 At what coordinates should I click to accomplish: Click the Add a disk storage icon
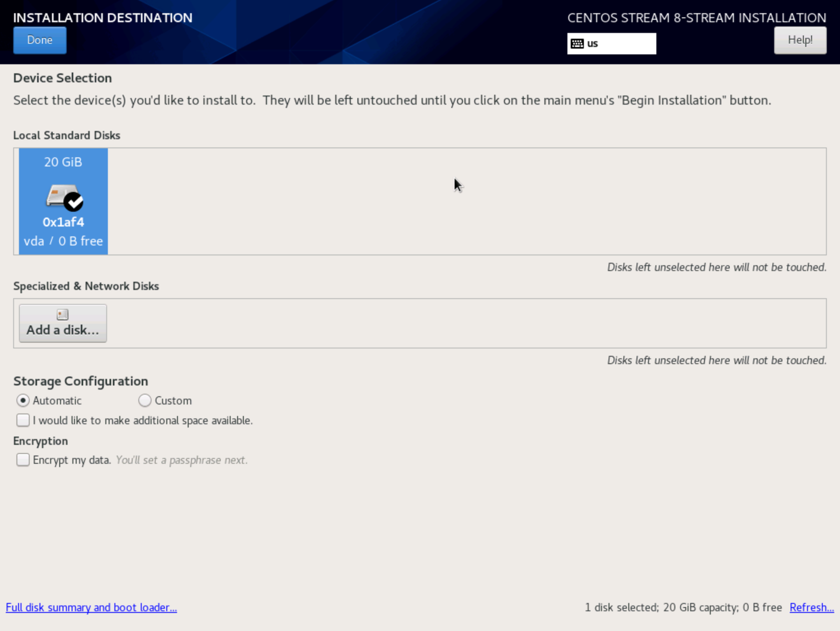pyautogui.click(x=62, y=314)
